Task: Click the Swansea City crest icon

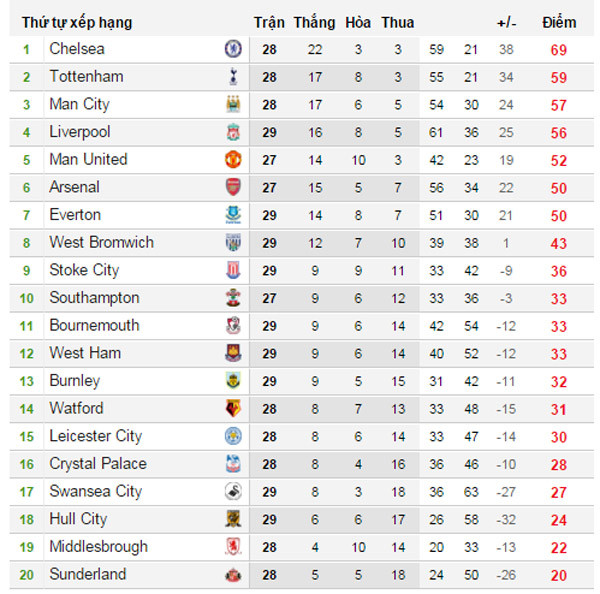Action: click(x=233, y=491)
